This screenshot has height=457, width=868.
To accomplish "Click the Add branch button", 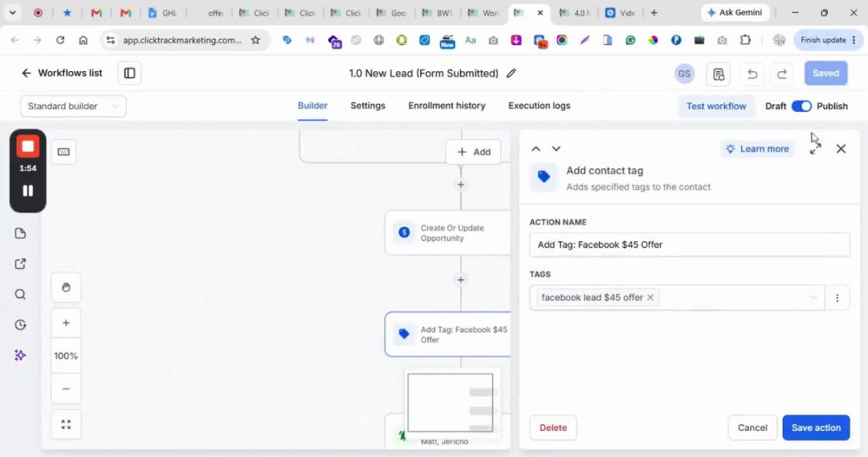I will tap(474, 152).
